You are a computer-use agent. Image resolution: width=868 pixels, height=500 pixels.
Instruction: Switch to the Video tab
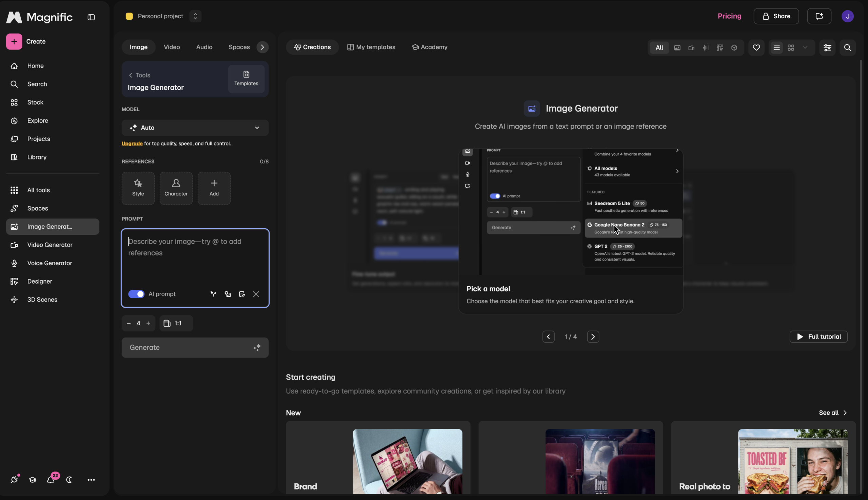click(172, 47)
